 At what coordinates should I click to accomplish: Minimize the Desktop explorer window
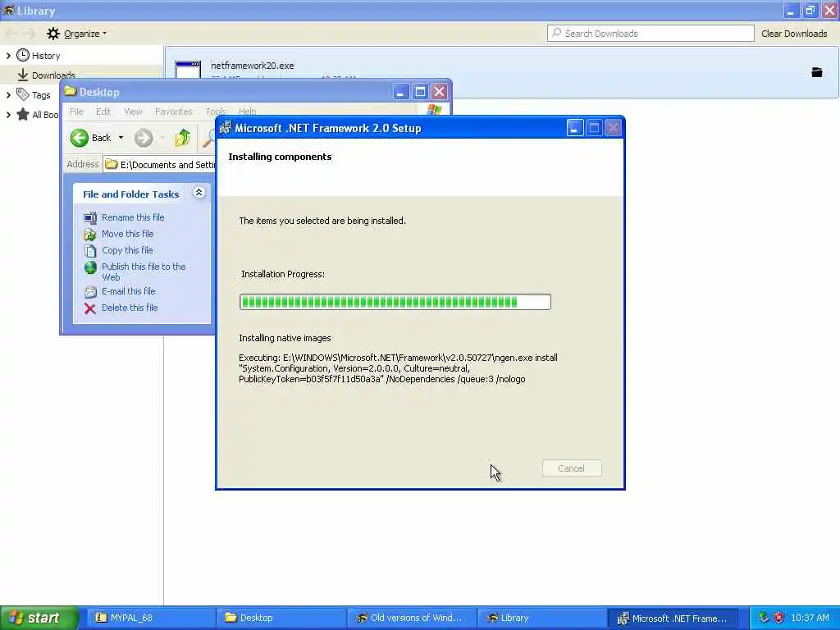[400, 92]
